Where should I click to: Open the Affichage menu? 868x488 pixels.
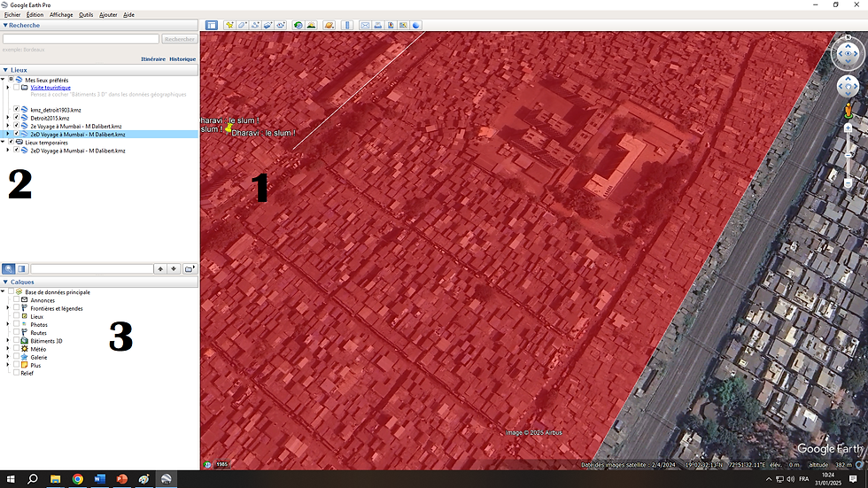point(61,15)
